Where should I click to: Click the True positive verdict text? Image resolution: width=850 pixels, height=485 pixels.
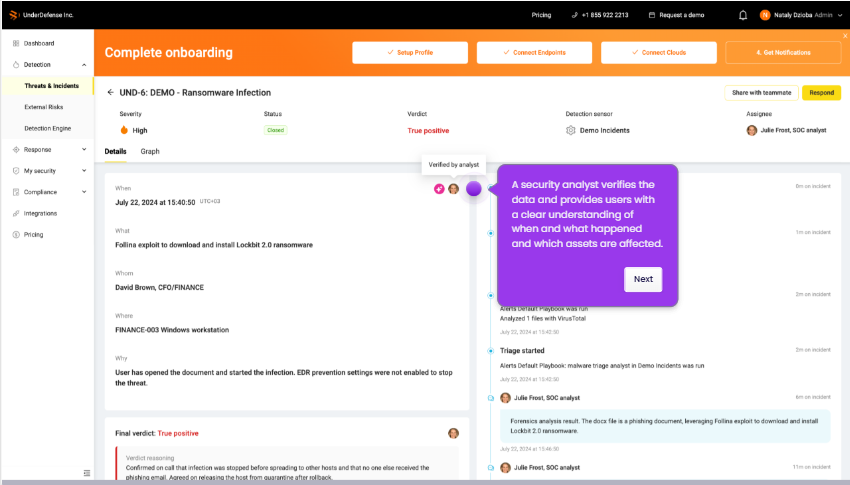(x=428, y=131)
